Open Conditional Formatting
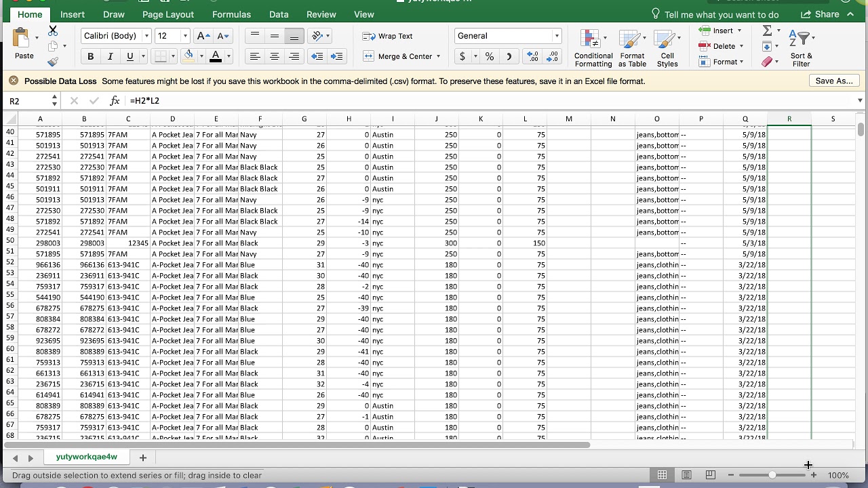This screenshot has width=868, height=488. coord(593,48)
